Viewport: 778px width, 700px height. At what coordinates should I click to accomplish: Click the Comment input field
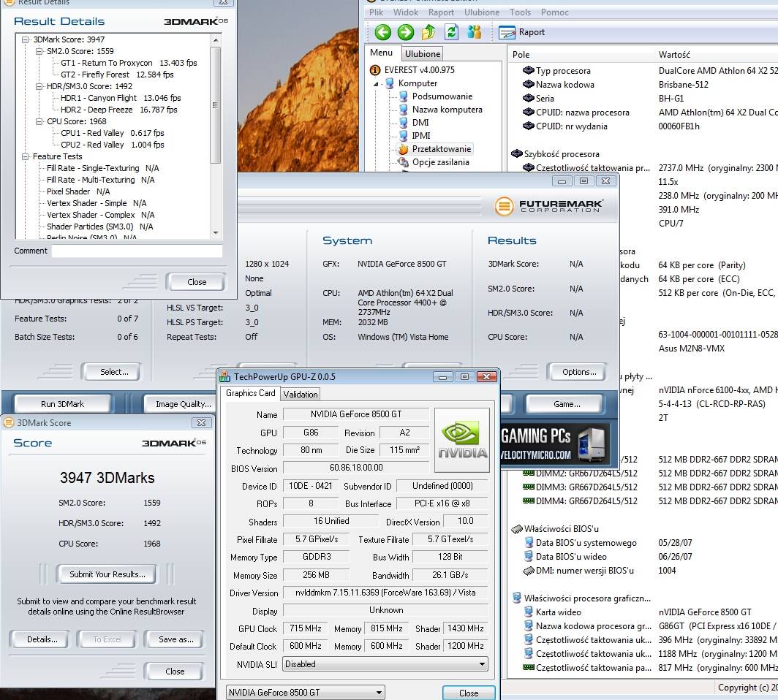(137, 251)
